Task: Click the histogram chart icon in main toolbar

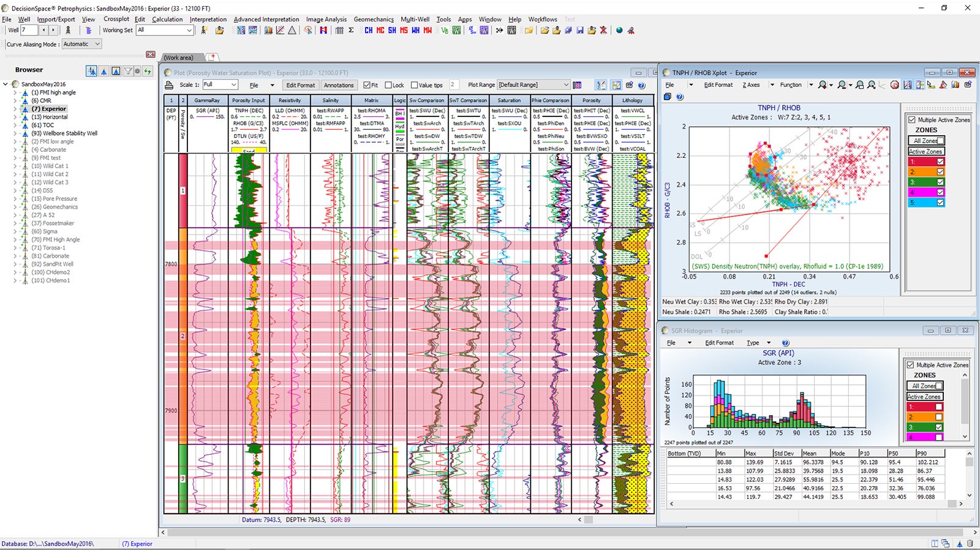Action: point(268,30)
